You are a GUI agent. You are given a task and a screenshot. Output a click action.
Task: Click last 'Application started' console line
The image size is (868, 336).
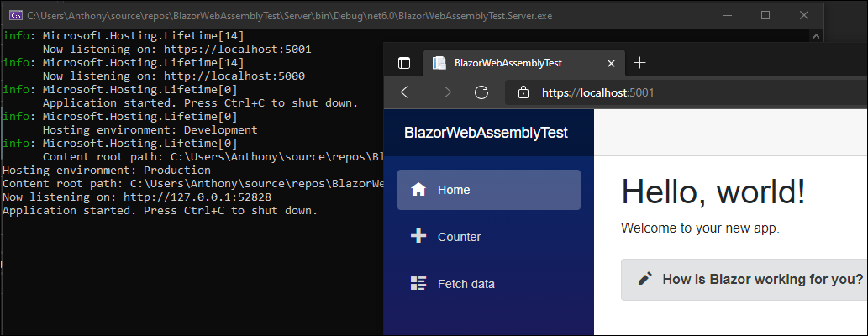160,211
